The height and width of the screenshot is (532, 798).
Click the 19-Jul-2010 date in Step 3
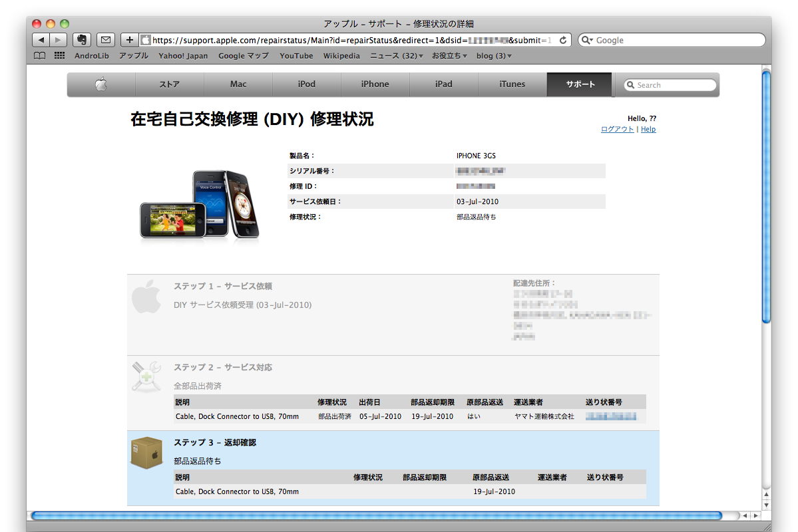494,492
